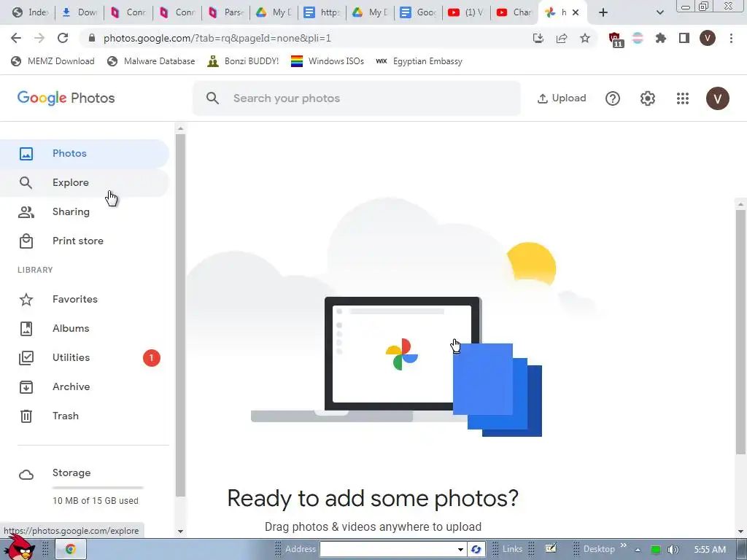747x560 pixels.
Task: Click the 5:55 AM taskbar clock
Action: click(710, 550)
